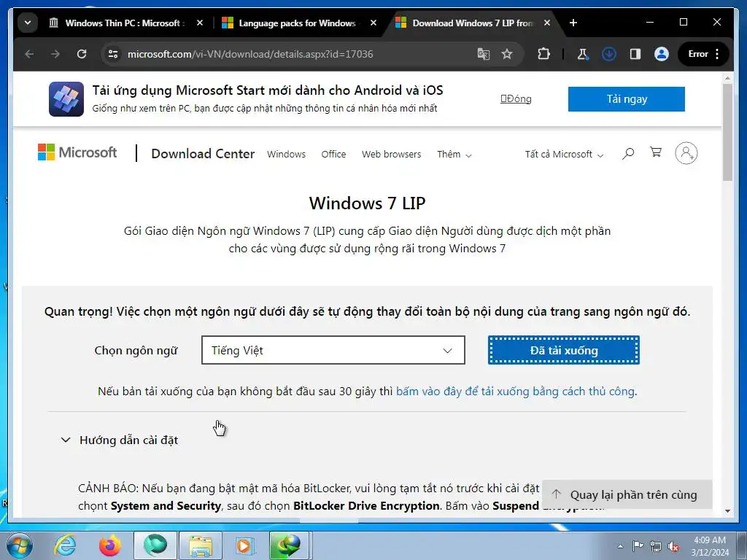Open the Office nav item
Screen dimensions: 747x560
click(x=333, y=155)
